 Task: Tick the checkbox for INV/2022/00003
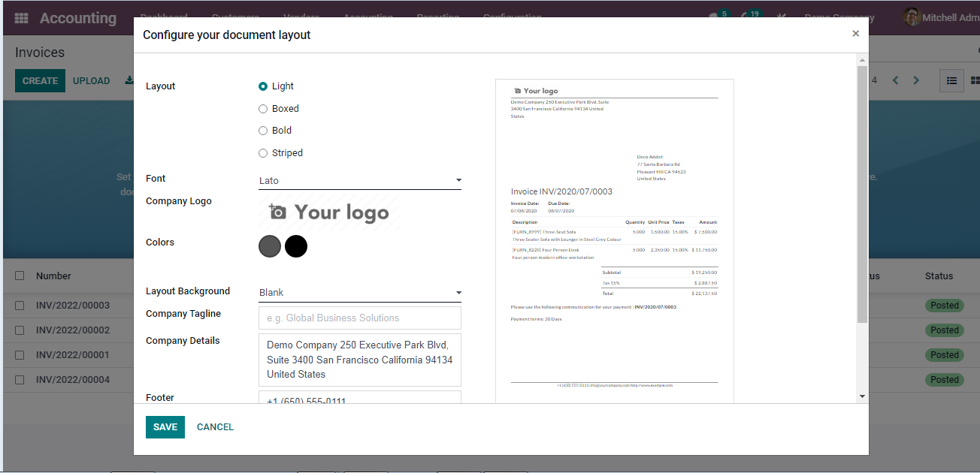[20, 306]
